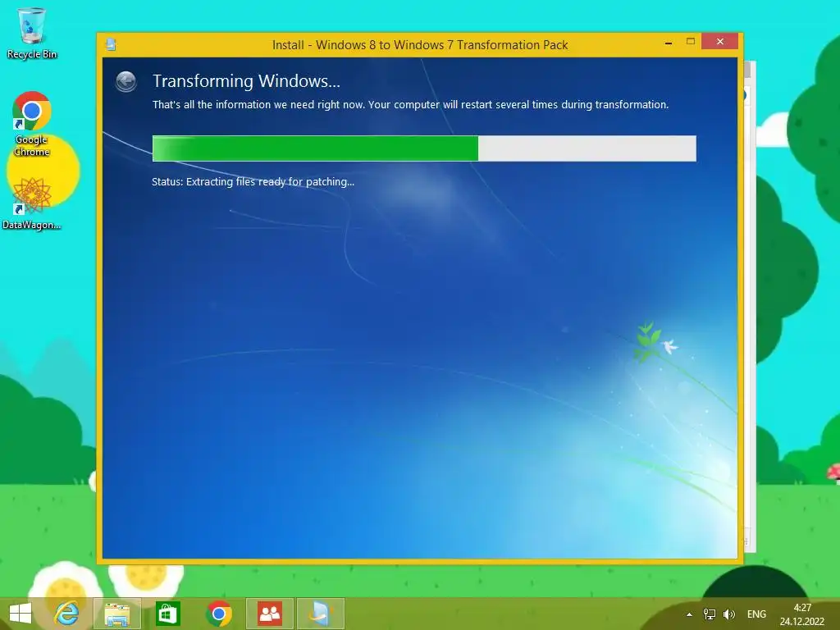Click the 'Your computer will restart several times' text
This screenshot has width=840, height=630.
pos(463,104)
